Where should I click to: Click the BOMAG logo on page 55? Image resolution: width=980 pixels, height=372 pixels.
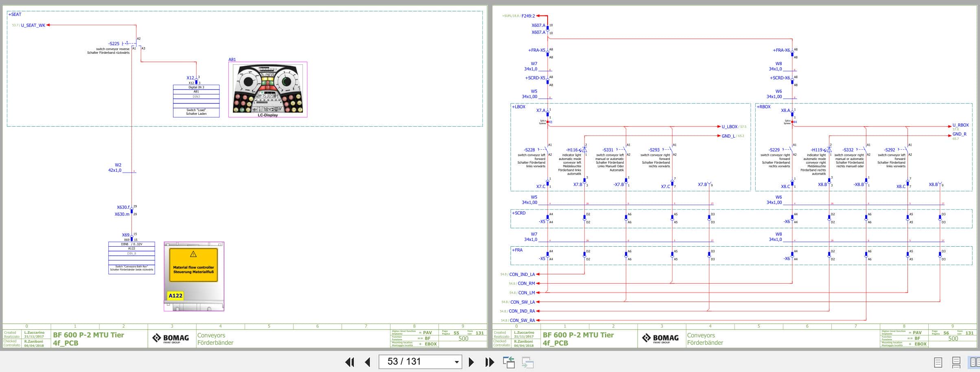tap(171, 339)
